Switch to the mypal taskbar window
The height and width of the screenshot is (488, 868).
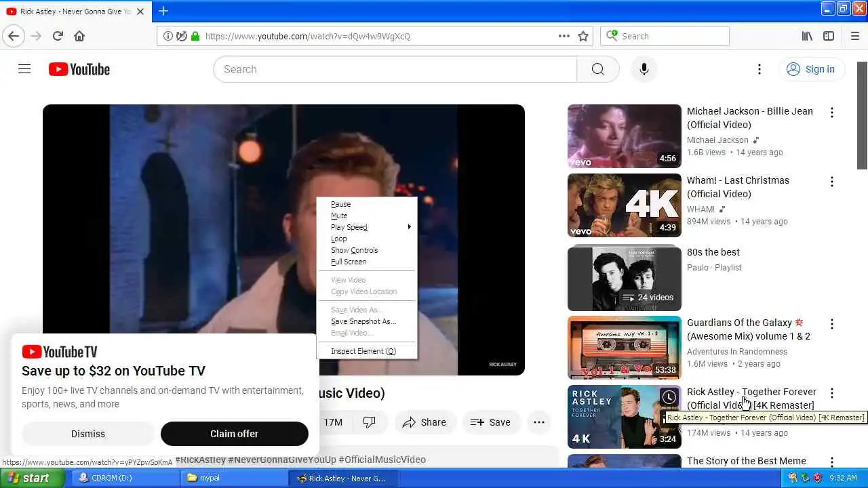tap(234, 478)
